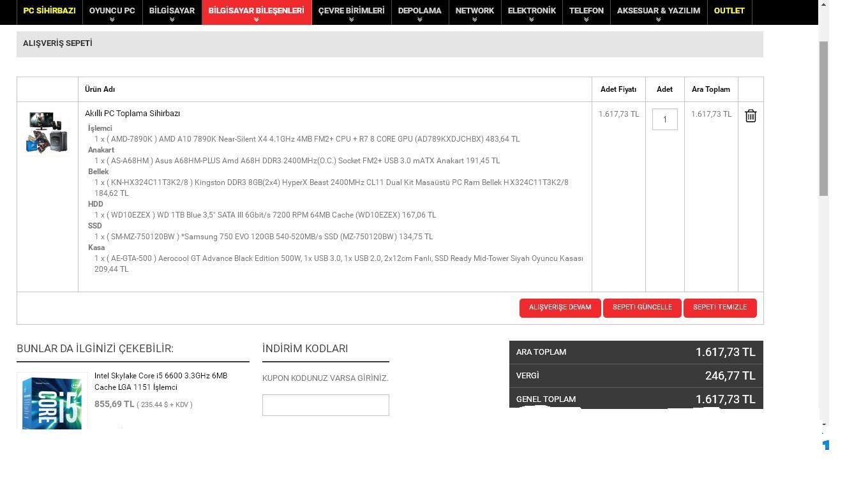Click the Intel Core i5 product image
Image resolution: width=868 pixels, height=490 pixels.
coord(52,402)
